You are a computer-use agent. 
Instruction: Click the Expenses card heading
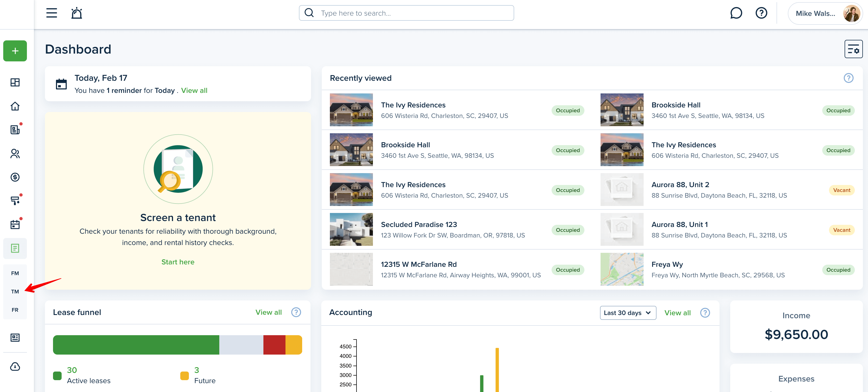pos(796,379)
